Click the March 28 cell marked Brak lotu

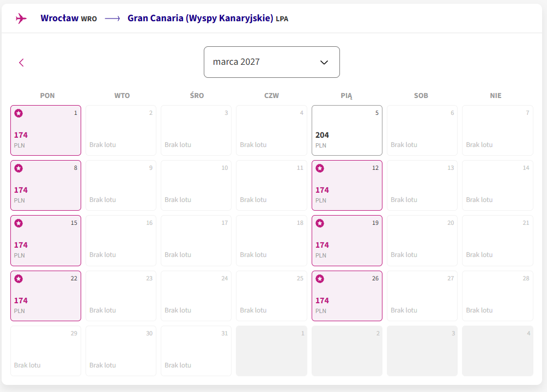coord(497,296)
